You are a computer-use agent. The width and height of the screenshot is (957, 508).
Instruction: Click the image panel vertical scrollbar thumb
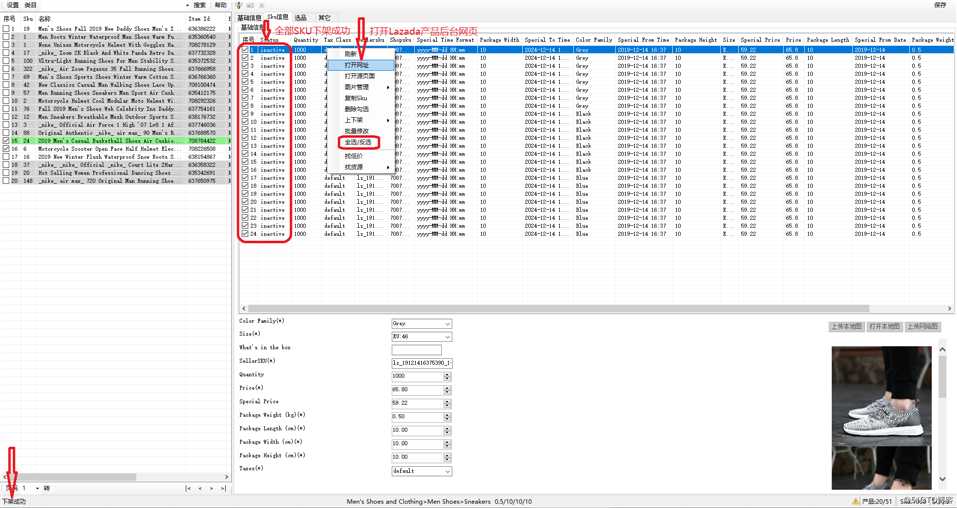942,377
